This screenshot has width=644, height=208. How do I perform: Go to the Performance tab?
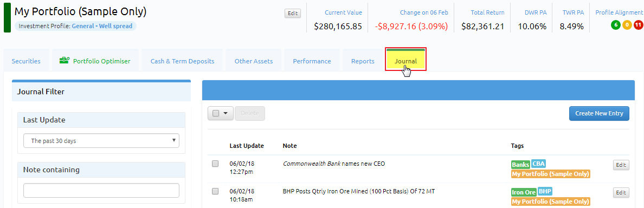[312, 61]
